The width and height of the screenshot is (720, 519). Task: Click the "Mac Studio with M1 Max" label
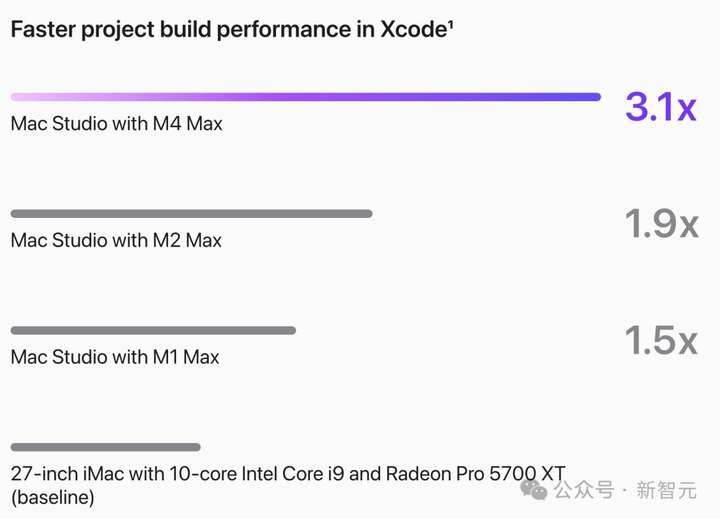pos(115,357)
